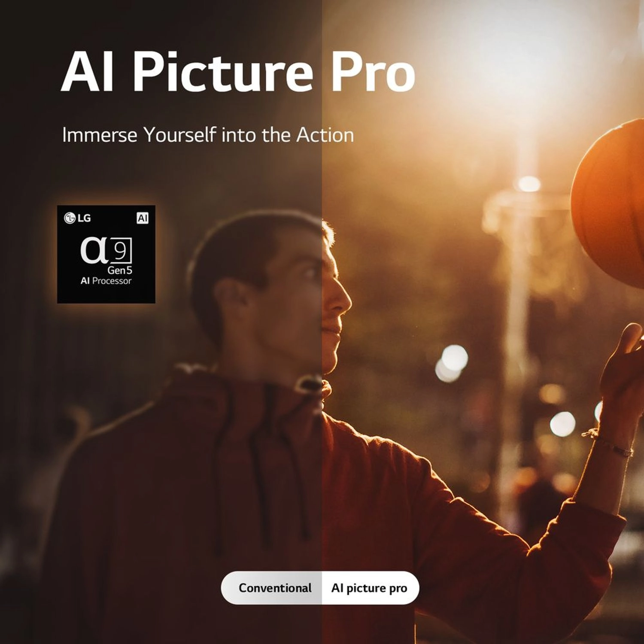644x644 pixels.
Task: Click the Gen5 label on the chip
Action: click(x=120, y=270)
